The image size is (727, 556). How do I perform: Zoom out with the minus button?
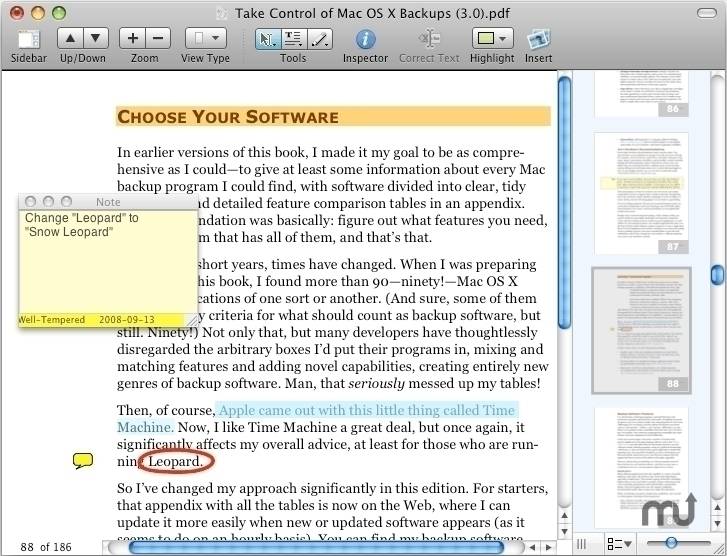pyautogui.click(x=158, y=38)
